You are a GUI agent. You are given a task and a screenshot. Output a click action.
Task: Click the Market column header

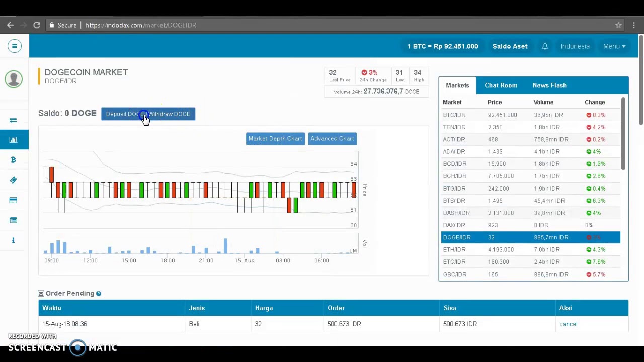point(452,102)
